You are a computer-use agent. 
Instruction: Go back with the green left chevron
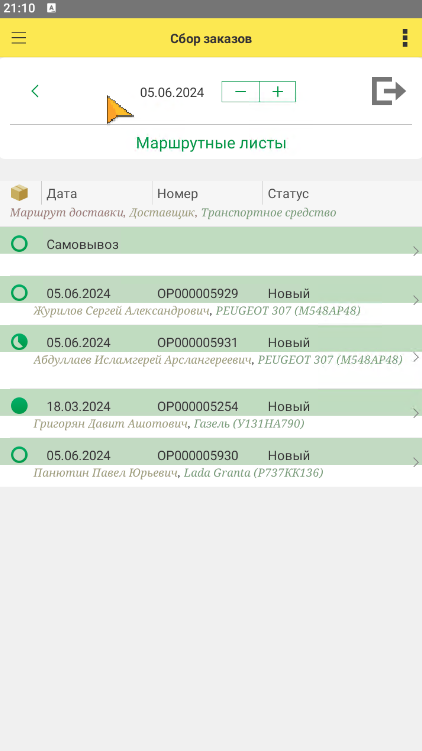34,91
